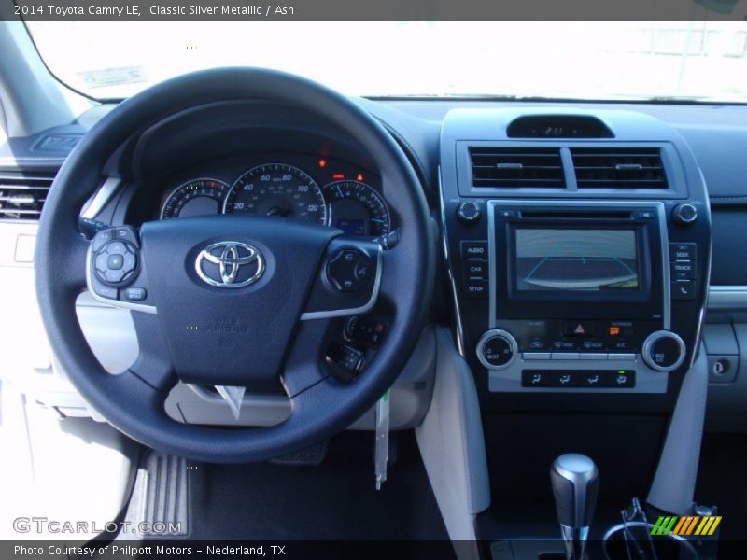Tap the SEEK button right of the screen
Image resolution: width=747 pixels, height=560 pixels.
click(683, 252)
